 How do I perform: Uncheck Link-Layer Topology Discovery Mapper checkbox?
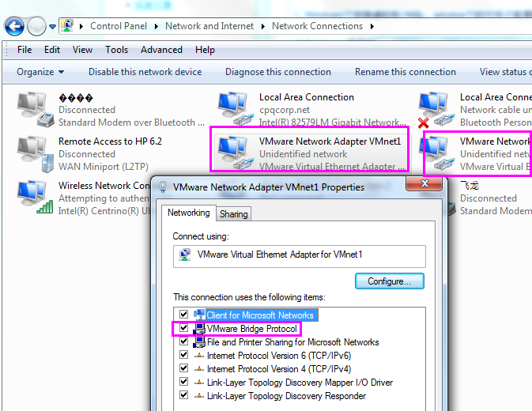point(183,382)
